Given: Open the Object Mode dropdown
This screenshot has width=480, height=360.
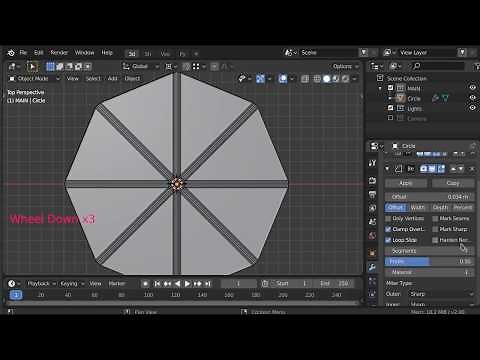Looking at the screenshot, I should 34,79.
